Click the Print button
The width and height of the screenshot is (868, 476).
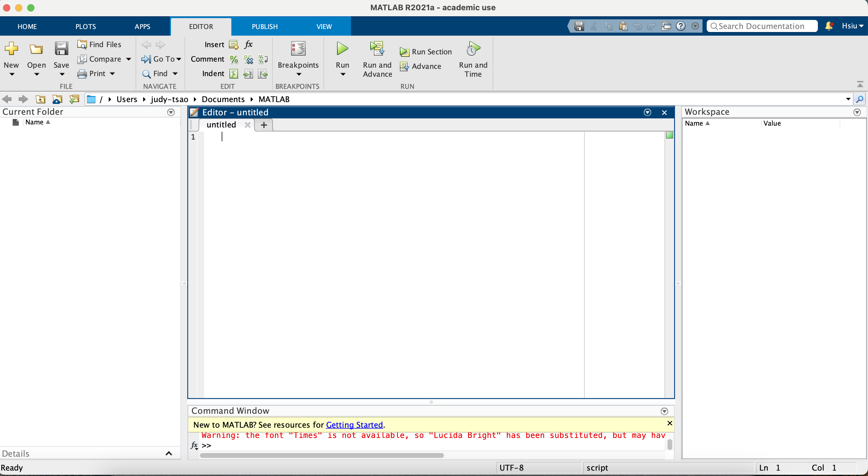tap(92, 73)
